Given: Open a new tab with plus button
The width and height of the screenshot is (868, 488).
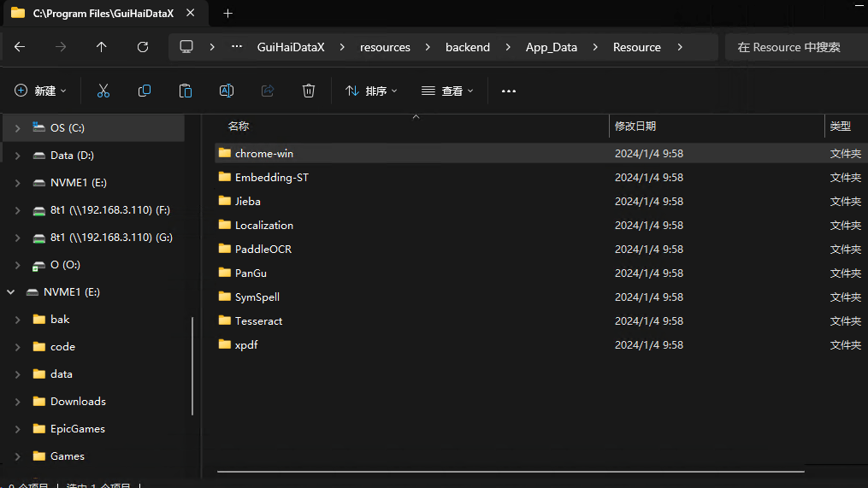Looking at the screenshot, I should 228,14.
